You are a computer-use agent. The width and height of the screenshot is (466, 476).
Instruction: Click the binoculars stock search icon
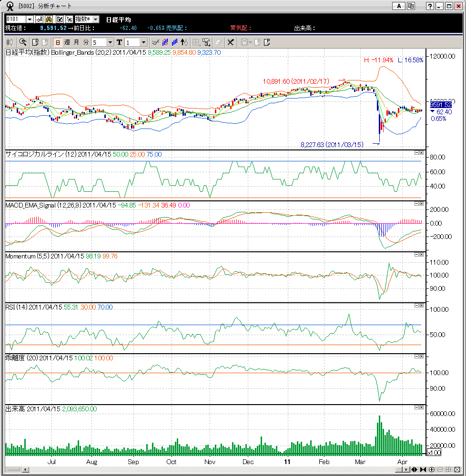point(48,19)
